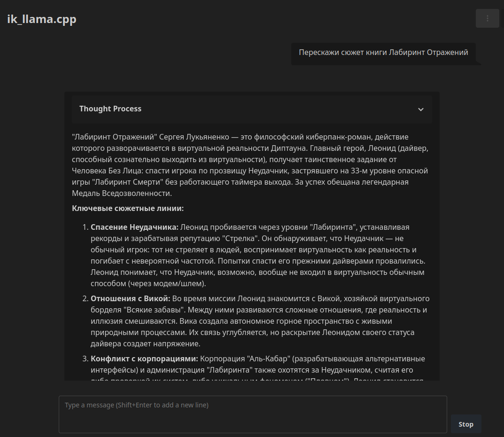504x437 pixels.
Task: Click the bold text Отношения с Викой
Action: pyautogui.click(x=130, y=299)
